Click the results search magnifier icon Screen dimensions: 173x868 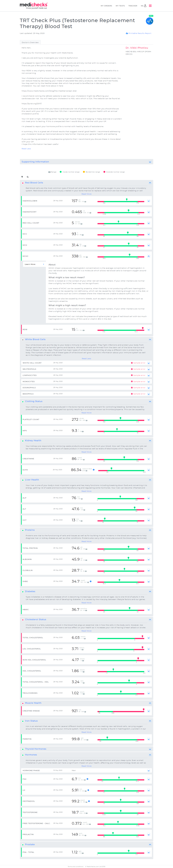(28, 177)
